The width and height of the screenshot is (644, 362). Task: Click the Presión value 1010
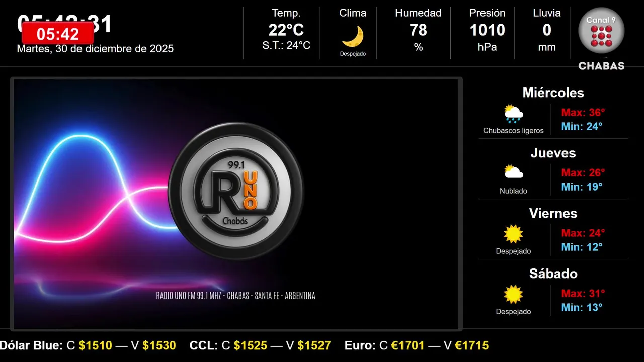point(487,30)
